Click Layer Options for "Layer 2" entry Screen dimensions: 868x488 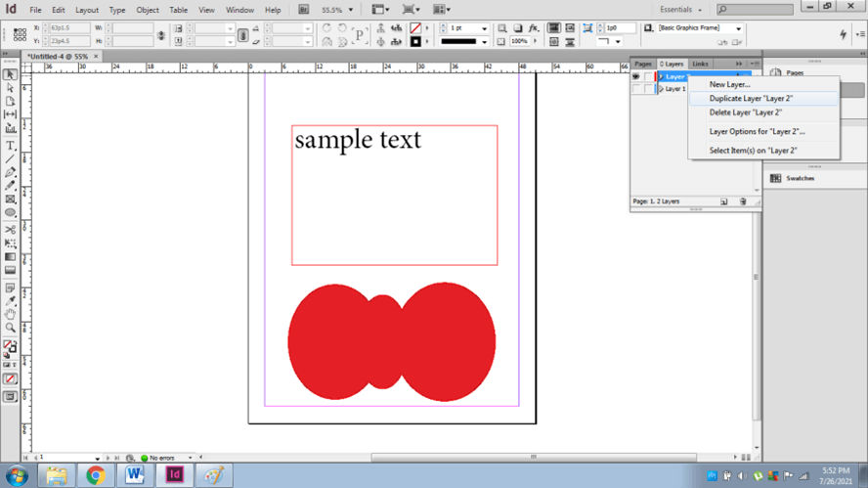pyautogui.click(x=757, y=131)
